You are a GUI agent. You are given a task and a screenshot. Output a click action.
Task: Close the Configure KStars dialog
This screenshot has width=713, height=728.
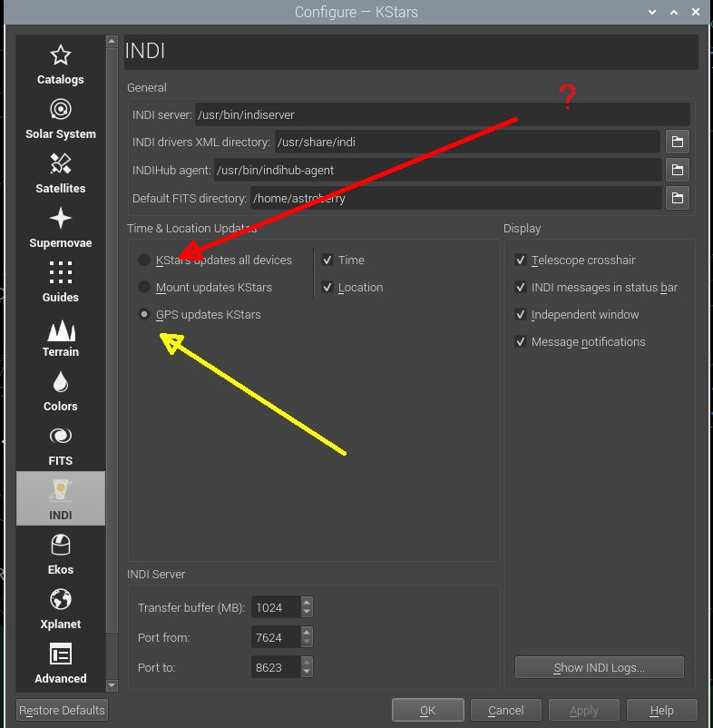pos(696,12)
